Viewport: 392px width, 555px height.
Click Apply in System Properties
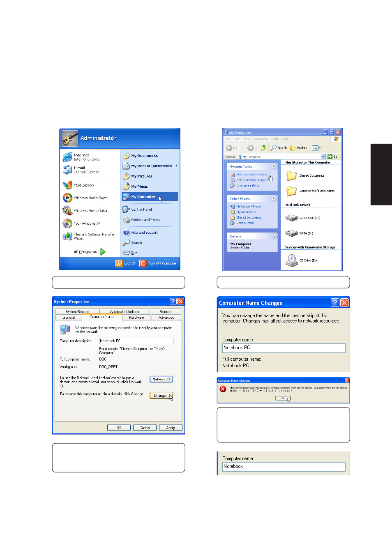click(x=171, y=428)
